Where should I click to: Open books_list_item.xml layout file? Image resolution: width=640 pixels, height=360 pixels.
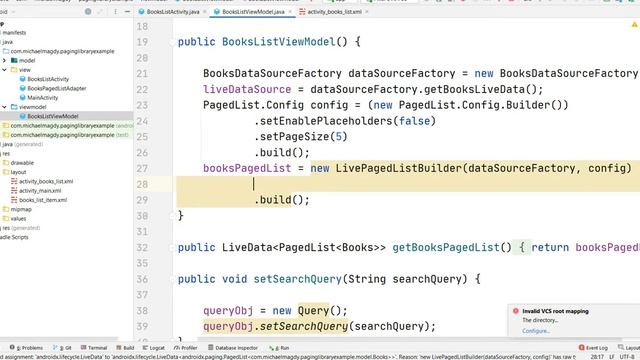point(43,200)
